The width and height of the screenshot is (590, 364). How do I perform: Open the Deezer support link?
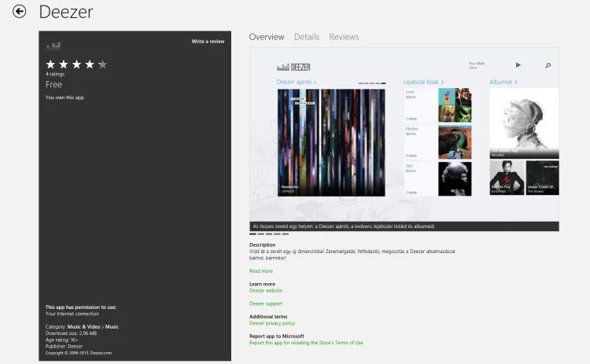point(266,303)
